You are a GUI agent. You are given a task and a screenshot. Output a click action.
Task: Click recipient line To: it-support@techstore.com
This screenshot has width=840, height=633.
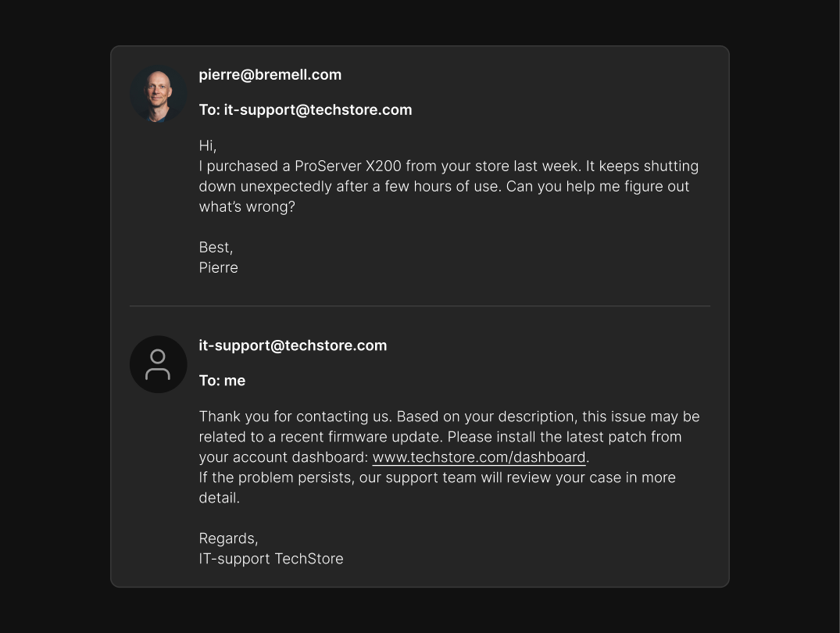pos(305,110)
